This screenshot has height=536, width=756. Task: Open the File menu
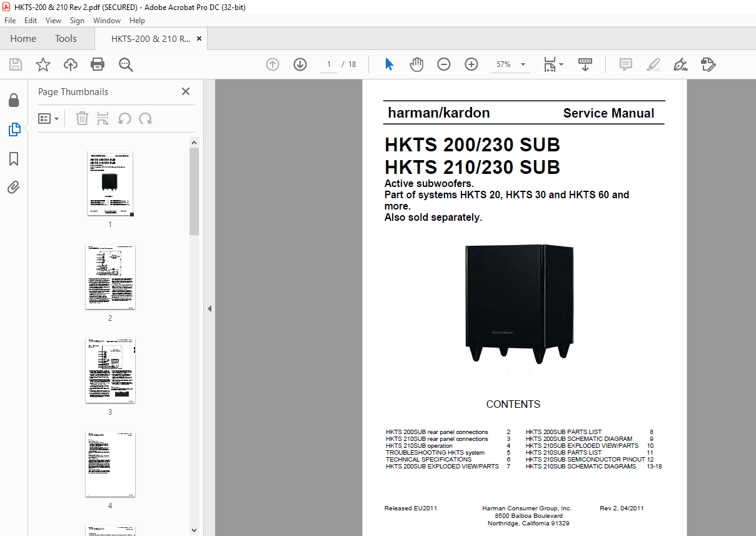click(x=10, y=21)
